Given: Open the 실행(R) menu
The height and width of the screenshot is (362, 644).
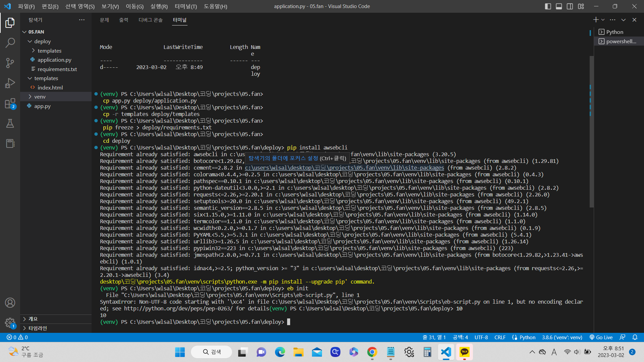Looking at the screenshot, I should click(x=159, y=6).
